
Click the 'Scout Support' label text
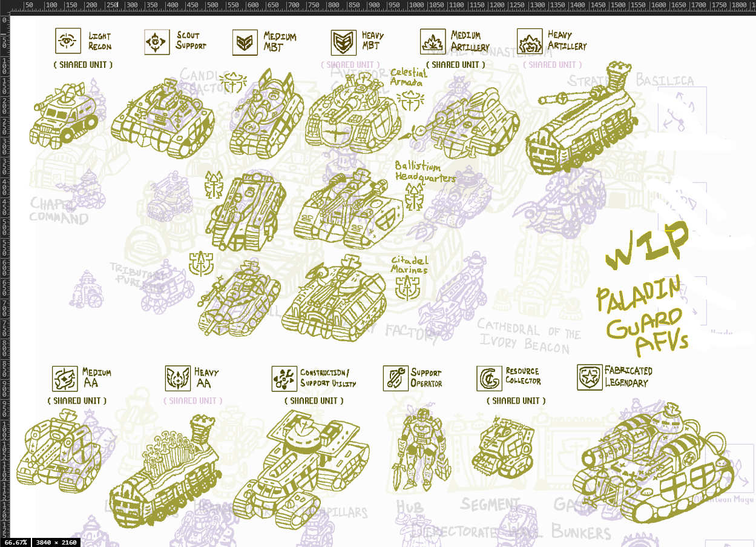point(191,41)
